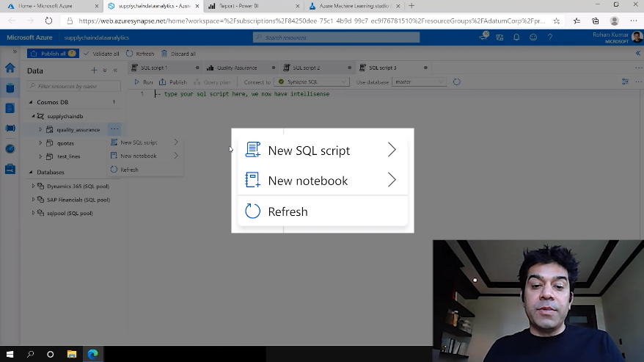Open the Home hub in sidebar

[x=10, y=68]
